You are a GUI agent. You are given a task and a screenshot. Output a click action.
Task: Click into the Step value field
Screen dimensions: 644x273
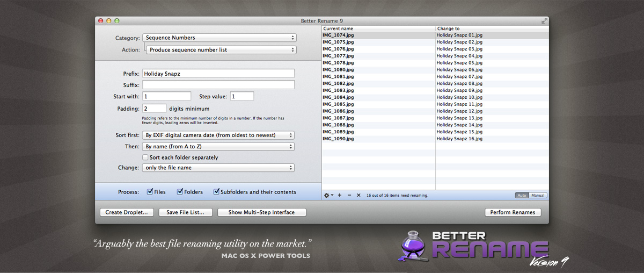point(242,96)
